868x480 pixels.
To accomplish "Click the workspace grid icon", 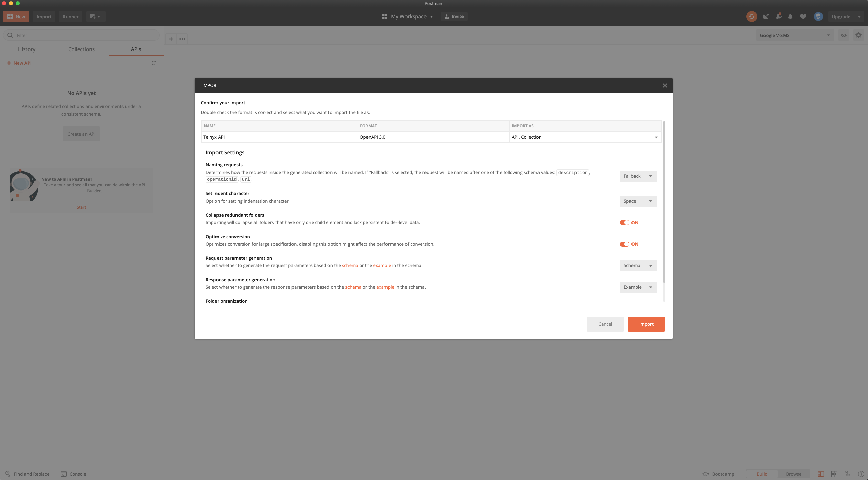I will [384, 16].
